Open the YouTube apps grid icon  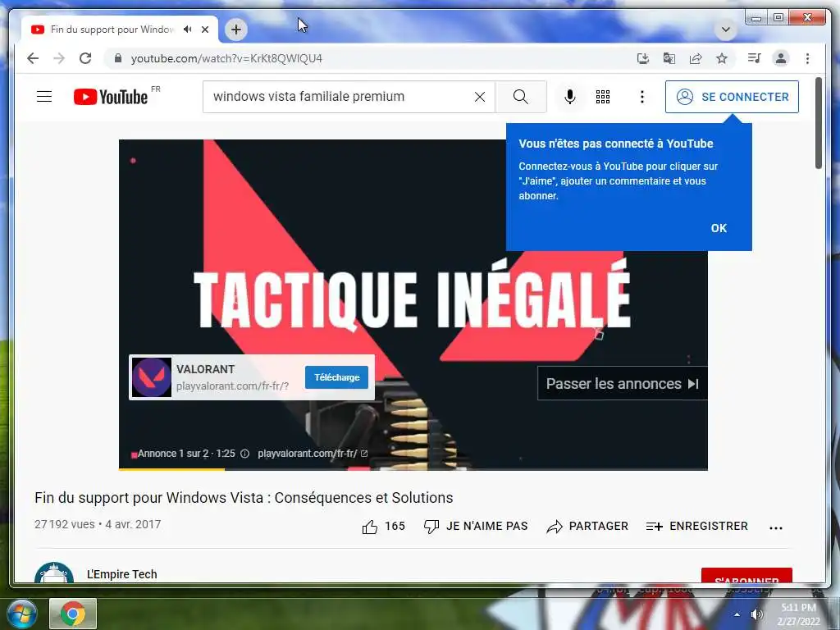[x=603, y=97]
